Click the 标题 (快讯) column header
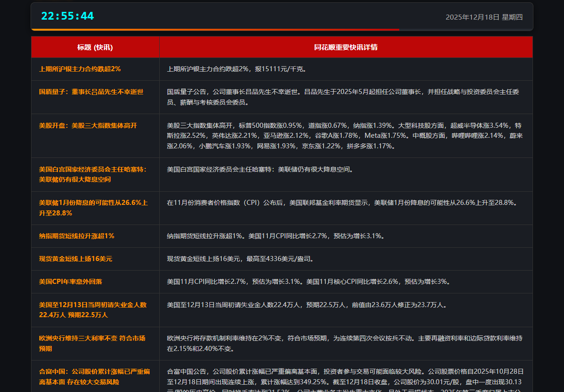This screenshot has height=392, width=564. [x=95, y=47]
